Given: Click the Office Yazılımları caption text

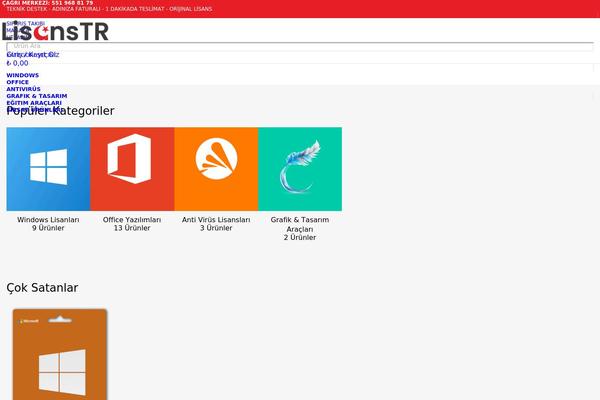Looking at the screenshot, I should pos(132,220).
